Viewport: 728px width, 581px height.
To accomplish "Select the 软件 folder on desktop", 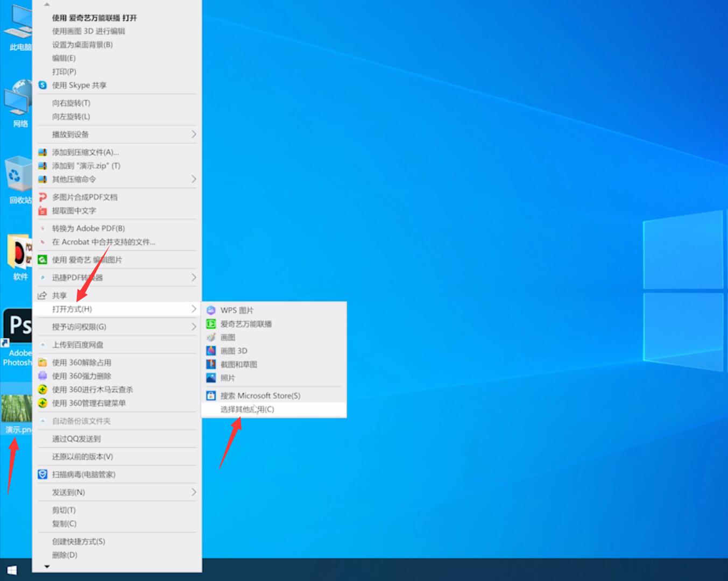I will 19,257.
